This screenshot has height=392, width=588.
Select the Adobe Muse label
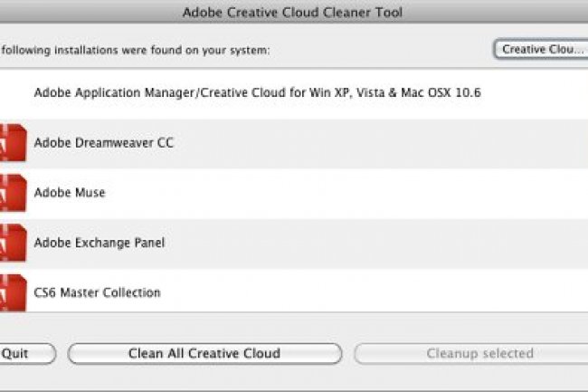70,193
